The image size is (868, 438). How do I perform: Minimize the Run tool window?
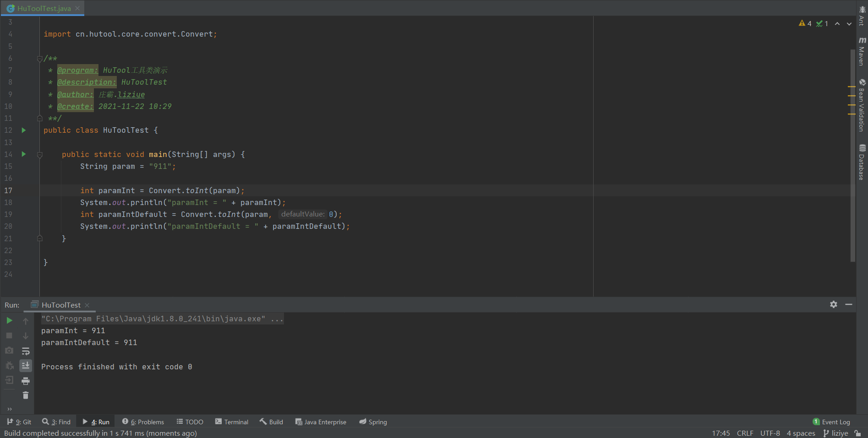tap(849, 304)
